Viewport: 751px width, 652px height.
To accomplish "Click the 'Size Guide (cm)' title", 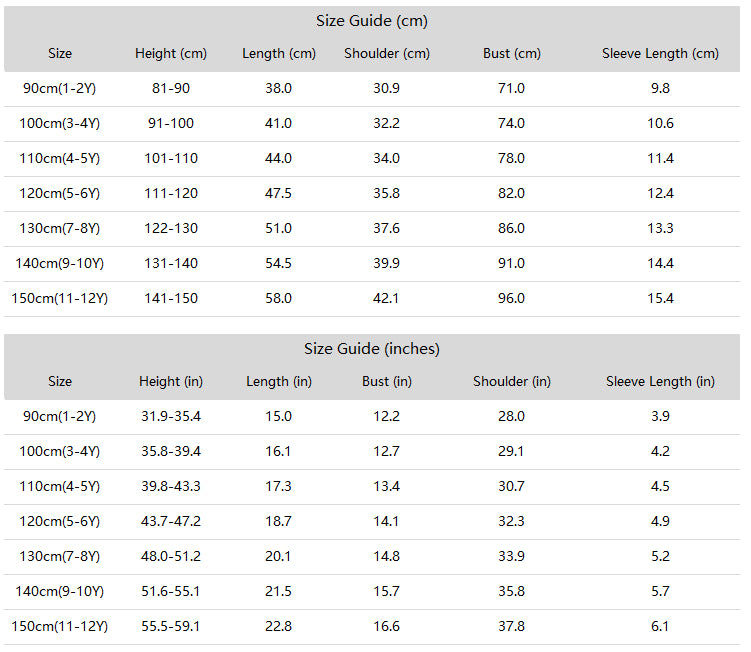I will [x=372, y=21].
